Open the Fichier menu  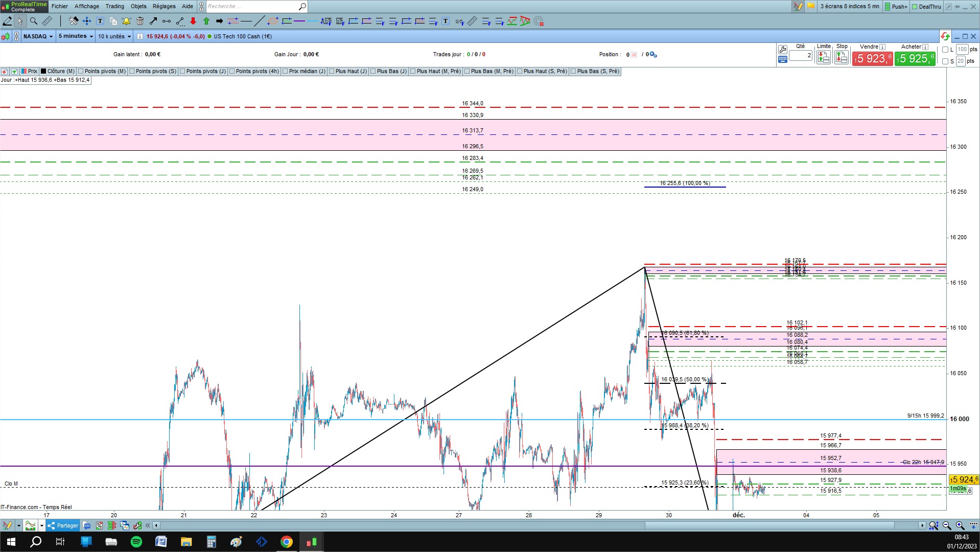click(x=60, y=6)
